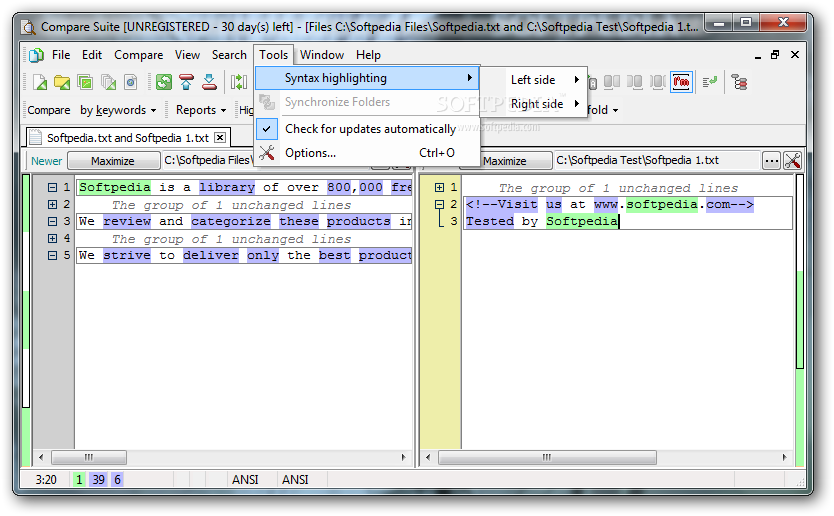Image resolution: width=834 pixels, height=516 pixels.
Task: Click the multiple documents comparison icon
Action: (108, 82)
